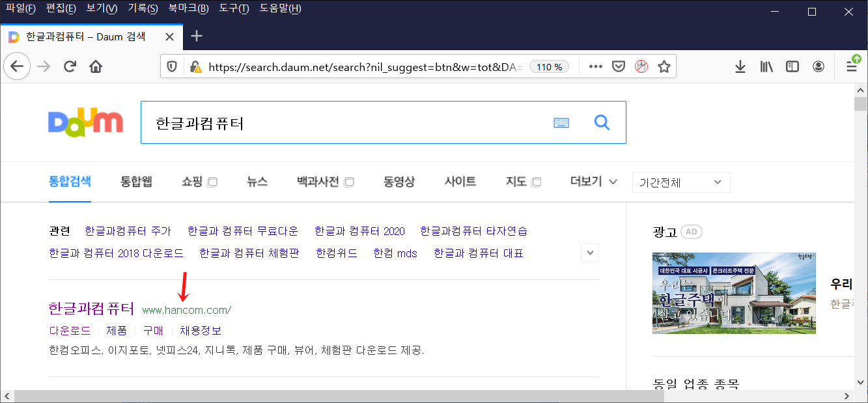The height and width of the screenshot is (403, 868).
Task: Click the AD badge next to 광고
Action: coord(692,232)
